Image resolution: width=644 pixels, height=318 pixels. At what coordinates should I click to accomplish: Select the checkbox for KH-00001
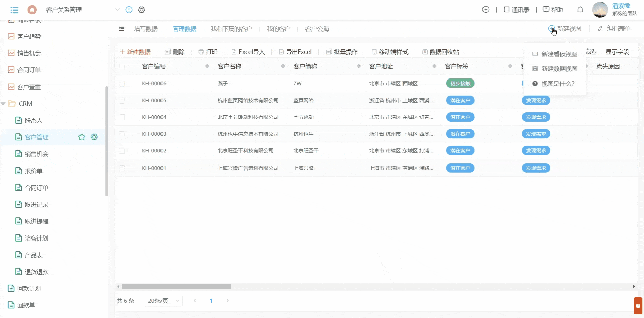click(x=122, y=168)
